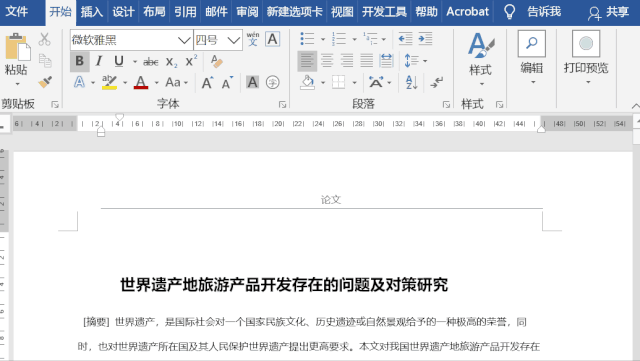Click the 共享 share button
Screen dimensions: 640x361
tap(608, 12)
